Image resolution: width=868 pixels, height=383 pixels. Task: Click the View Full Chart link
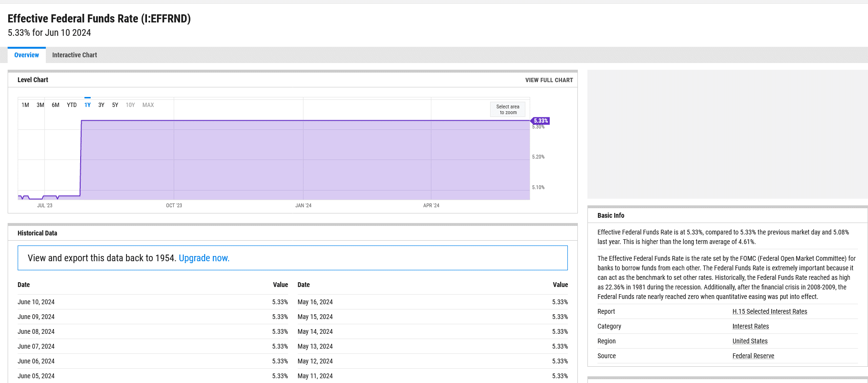(x=549, y=80)
